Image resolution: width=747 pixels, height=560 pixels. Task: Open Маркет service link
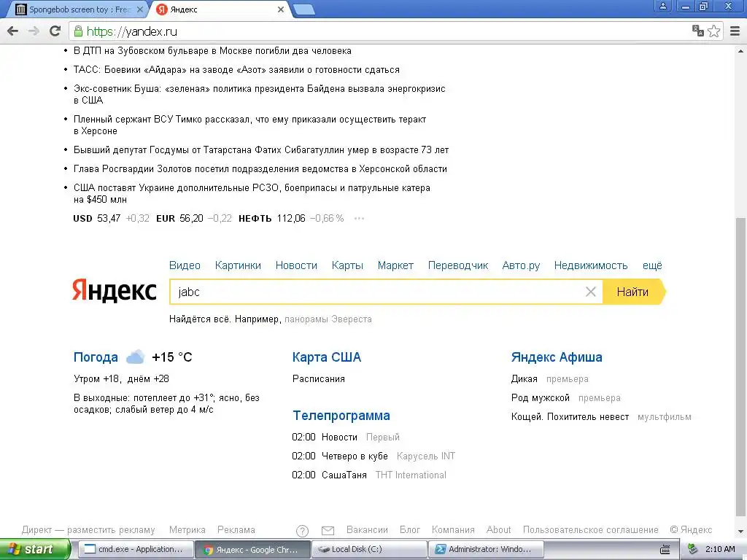(395, 265)
